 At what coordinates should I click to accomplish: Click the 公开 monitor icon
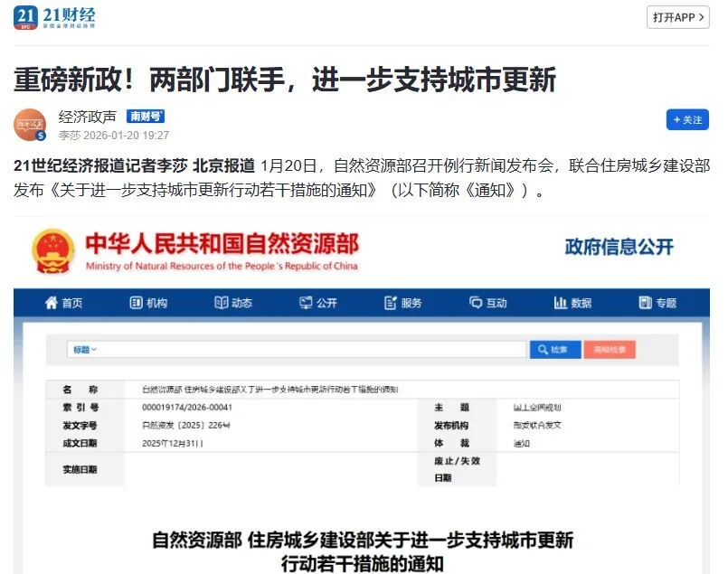click(306, 303)
